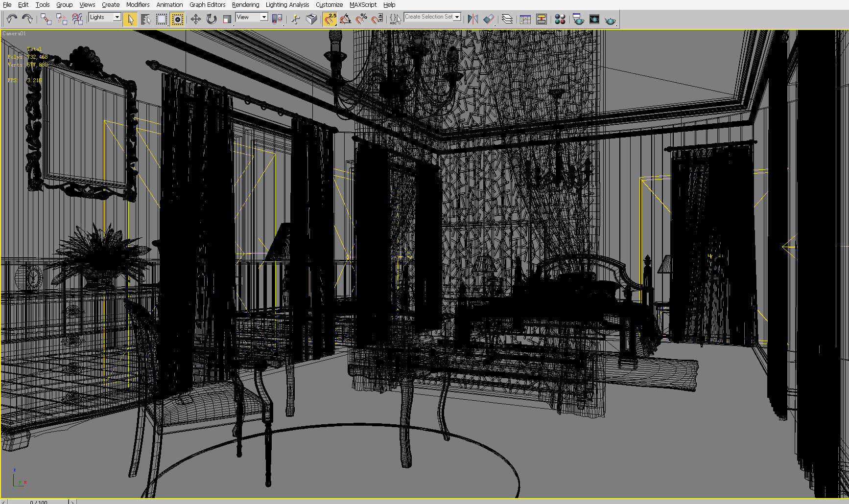Open the Views menu
Viewport: 849px width, 504px height.
click(87, 4)
